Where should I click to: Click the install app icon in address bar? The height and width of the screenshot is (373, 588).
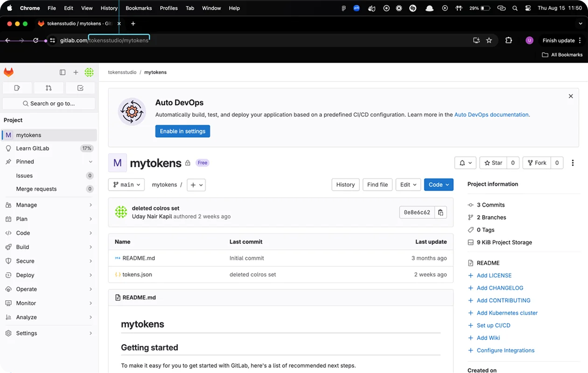coord(476,41)
